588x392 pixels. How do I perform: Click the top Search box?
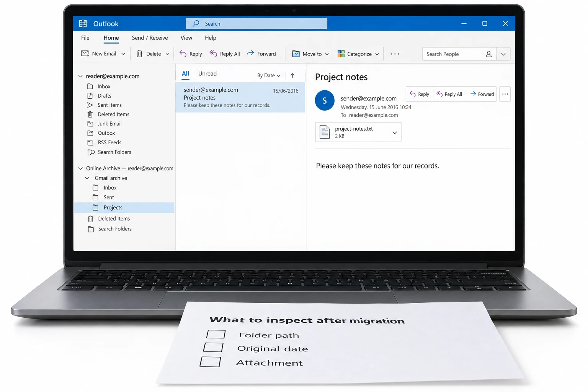tap(256, 23)
